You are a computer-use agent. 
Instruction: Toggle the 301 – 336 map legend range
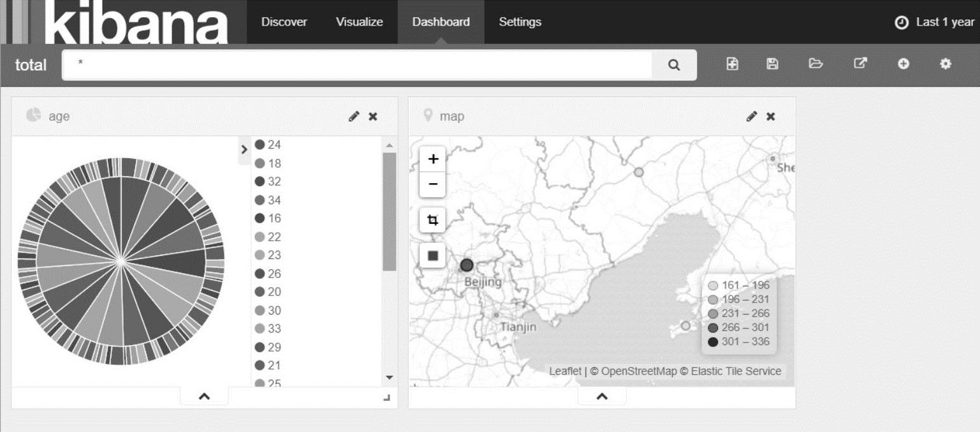740,342
